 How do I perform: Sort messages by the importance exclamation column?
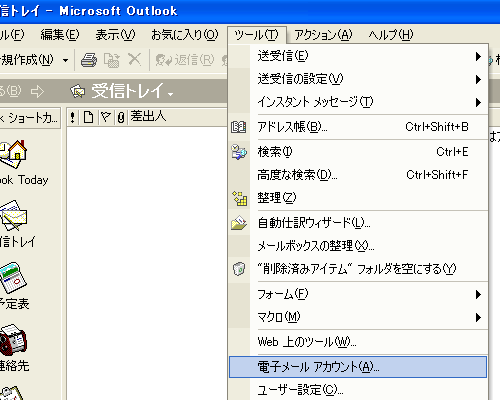click(72, 117)
